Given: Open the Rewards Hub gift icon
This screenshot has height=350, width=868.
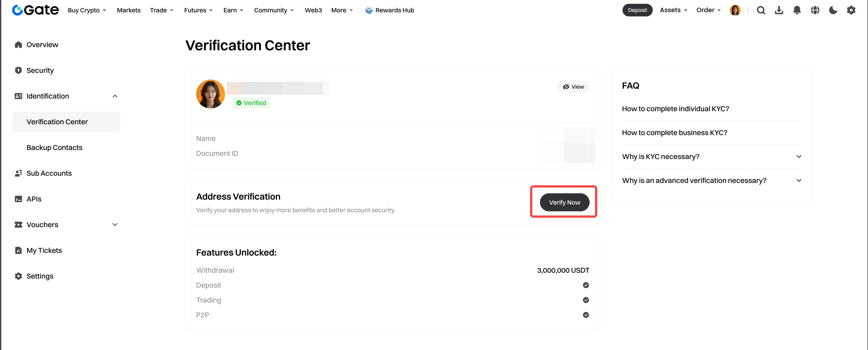Looking at the screenshot, I should pyautogui.click(x=369, y=11).
